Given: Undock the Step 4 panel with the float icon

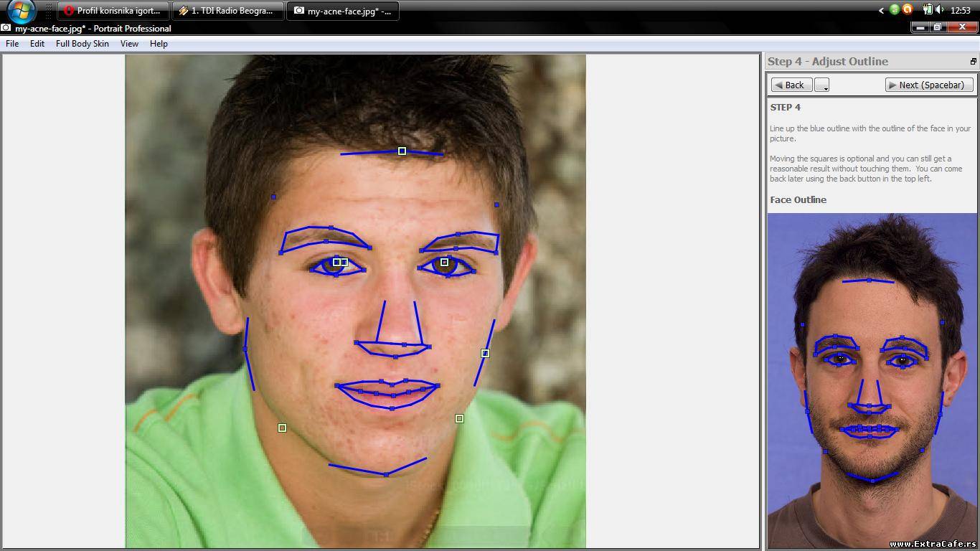Looking at the screenshot, I should 973,62.
